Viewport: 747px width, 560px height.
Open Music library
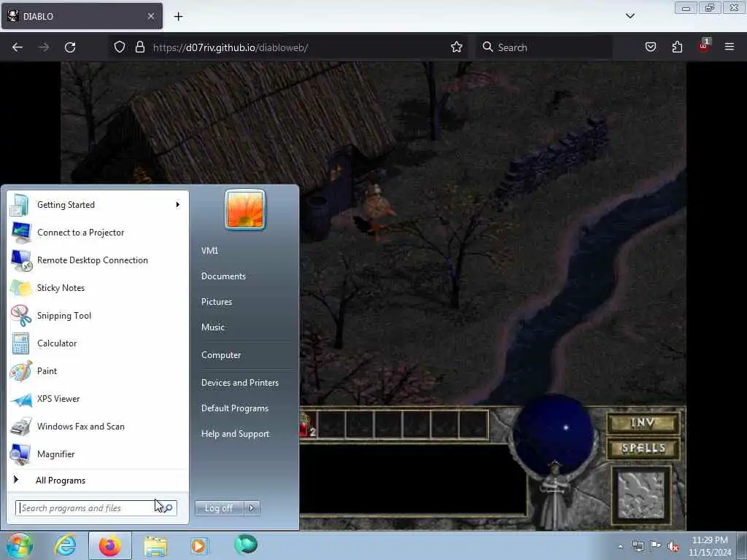[x=213, y=327]
